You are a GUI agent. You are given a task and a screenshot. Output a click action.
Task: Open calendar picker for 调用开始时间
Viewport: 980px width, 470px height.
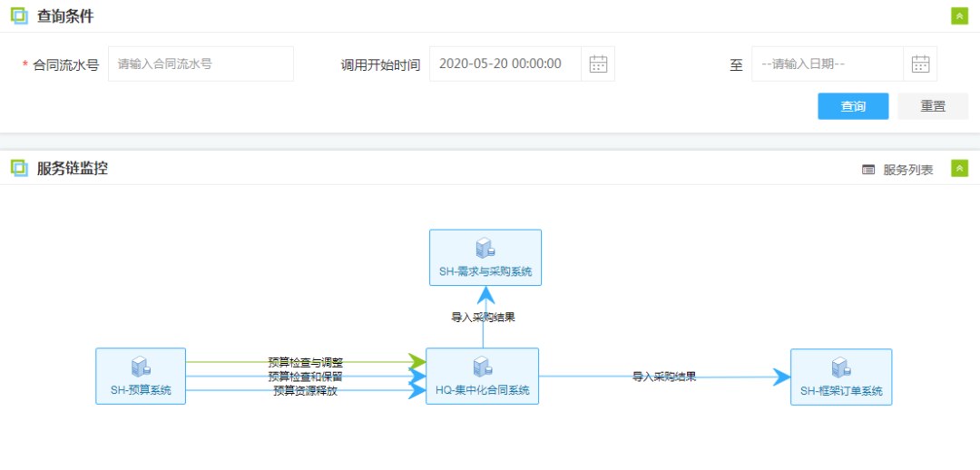point(598,64)
